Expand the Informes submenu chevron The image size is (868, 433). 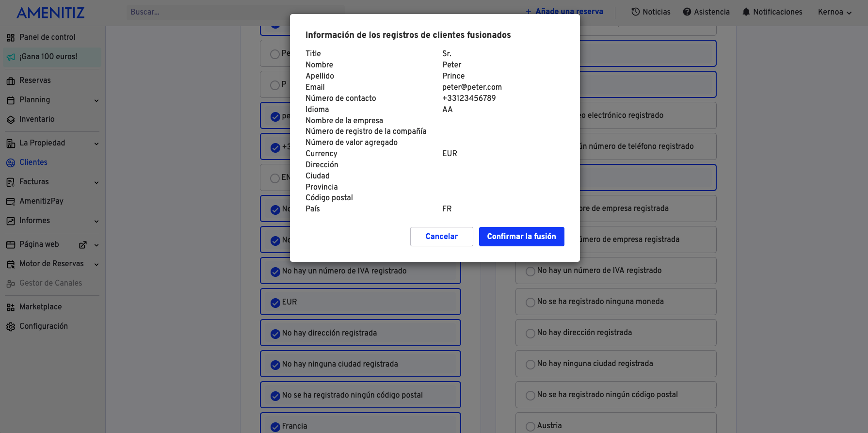tap(96, 222)
